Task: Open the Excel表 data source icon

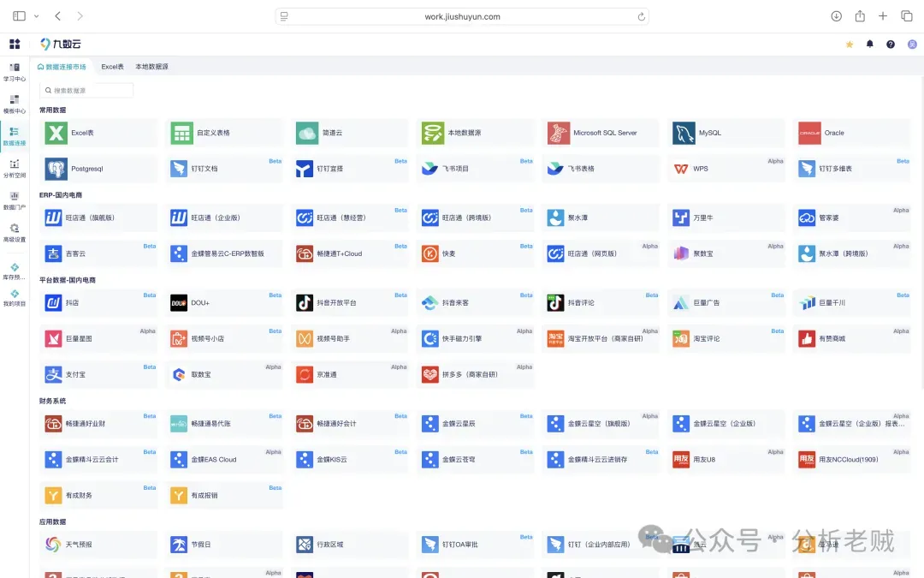Action: click(56, 133)
